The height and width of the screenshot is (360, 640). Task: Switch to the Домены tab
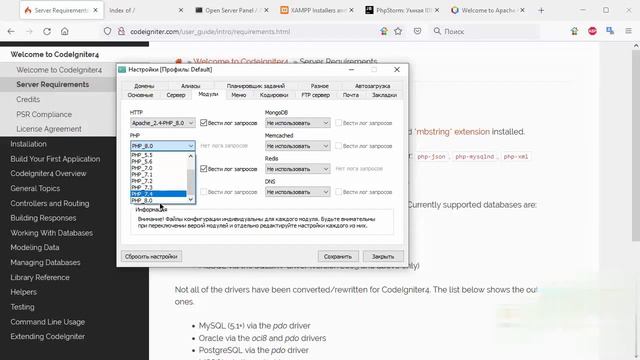(144, 86)
